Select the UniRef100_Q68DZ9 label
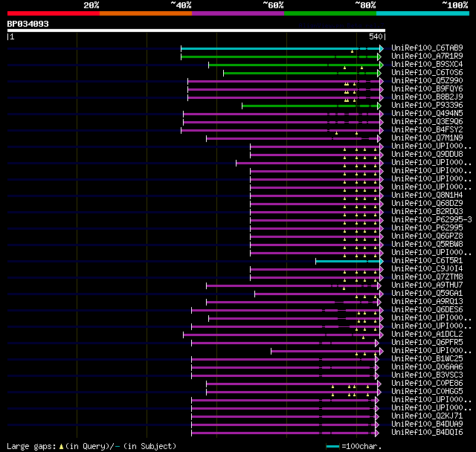 (x=427, y=204)
